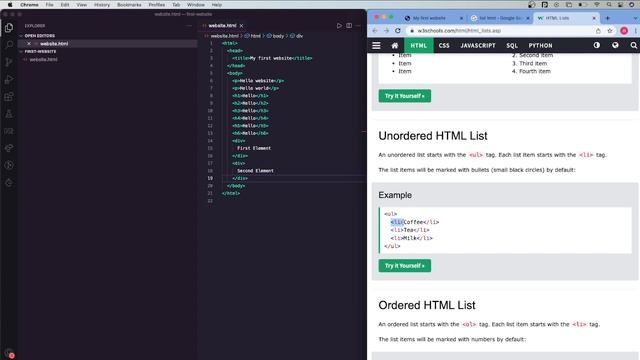Click the Run play button in editor toolbar
Image resolution: width=640 pixels, height=360 pixels.
click(x=339, y=25)
